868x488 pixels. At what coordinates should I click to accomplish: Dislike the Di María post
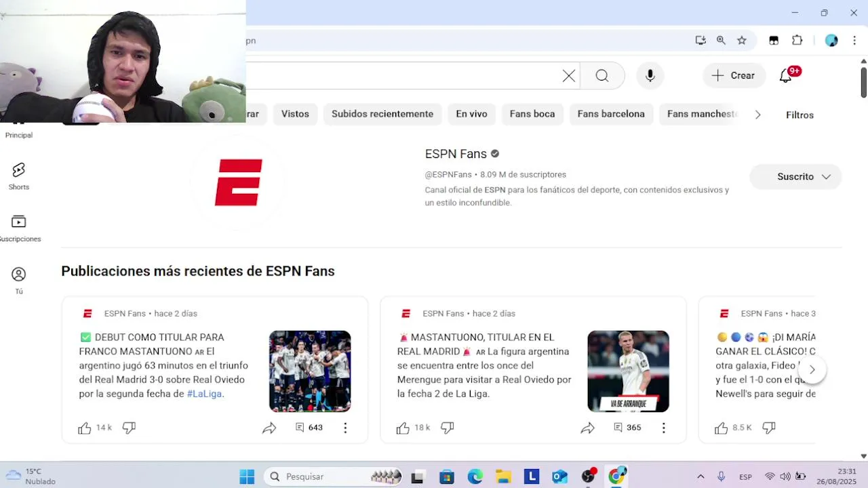pyautogui.click(x=768, y=428)
